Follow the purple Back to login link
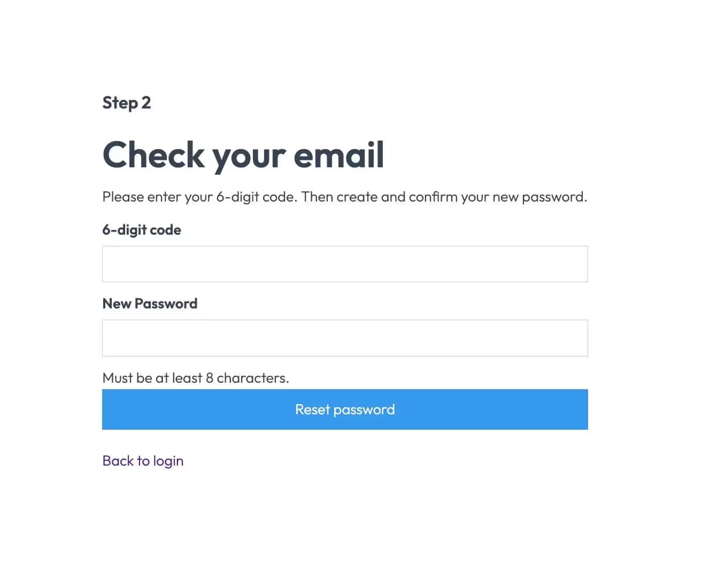Image resolution: width=710 pixels, height=588 pixels. point(143,460)
